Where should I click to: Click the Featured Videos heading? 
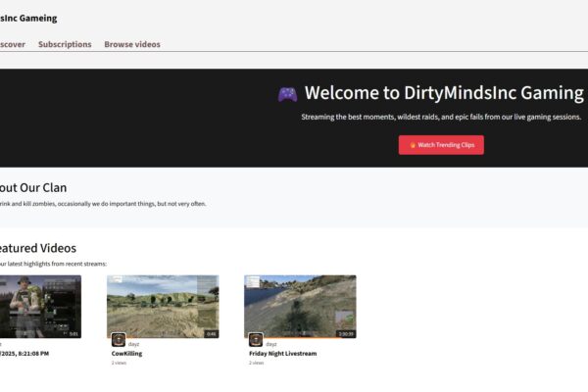pyautogui.click(x=38, y=248)
